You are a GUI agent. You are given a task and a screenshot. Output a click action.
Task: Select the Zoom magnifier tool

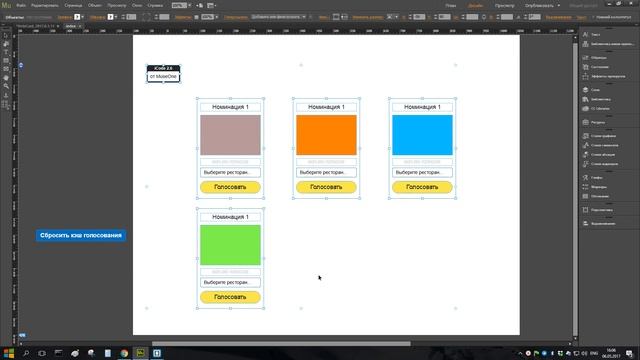[6, 86]
